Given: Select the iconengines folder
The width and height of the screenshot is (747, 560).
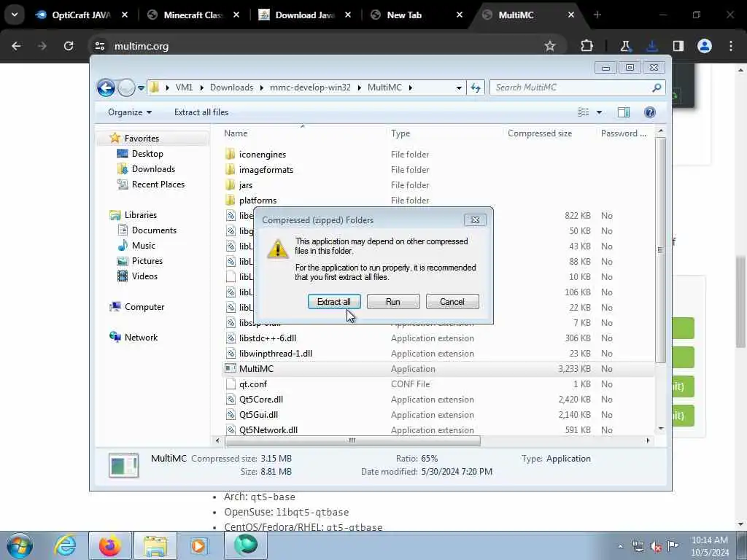Looking at the screenshot, I should pos(263,155).
